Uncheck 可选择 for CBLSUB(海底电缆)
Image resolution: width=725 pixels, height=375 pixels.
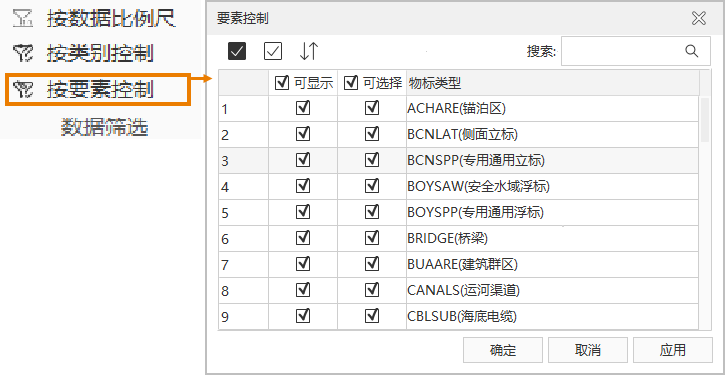point(372,316)
